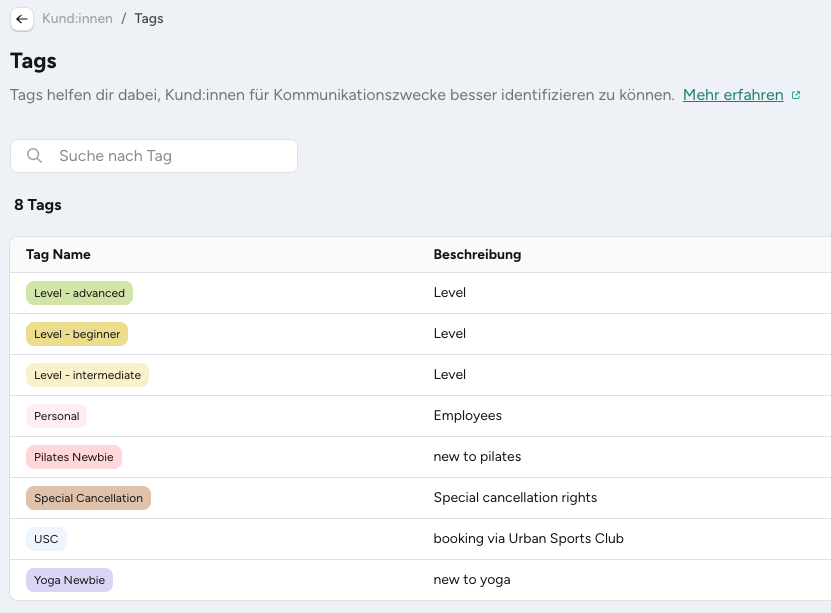Click the Tags page heading
The image size is (831, 613).
pyautogui.click(x=33, y=61)
